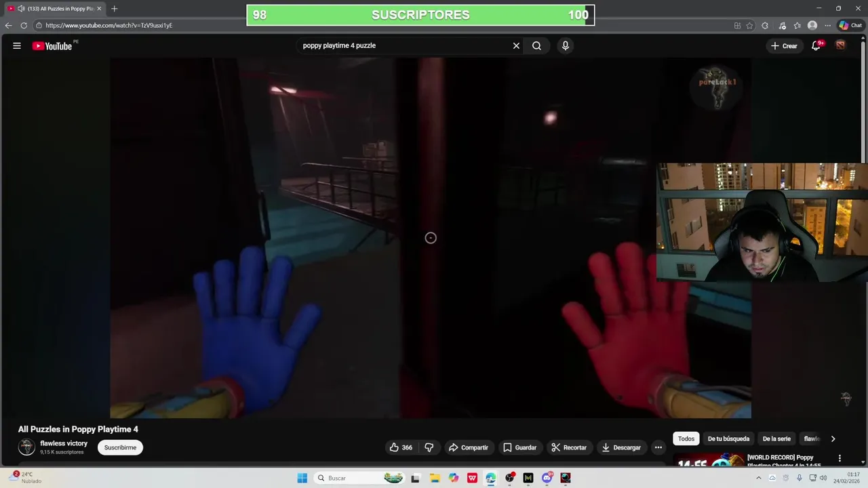Open Copilot Chat button
The width and height of the screenshot is (868, 488).
[850, 26]
